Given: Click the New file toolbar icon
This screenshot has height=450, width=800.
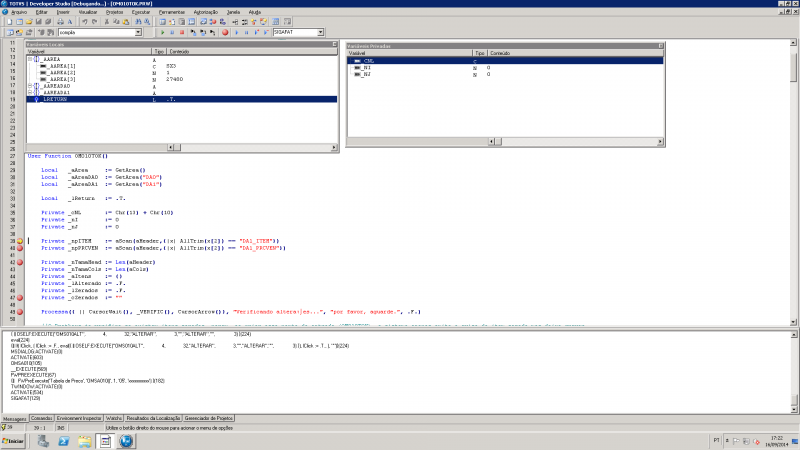Looking at the screenshot, I should pos(9,22).
